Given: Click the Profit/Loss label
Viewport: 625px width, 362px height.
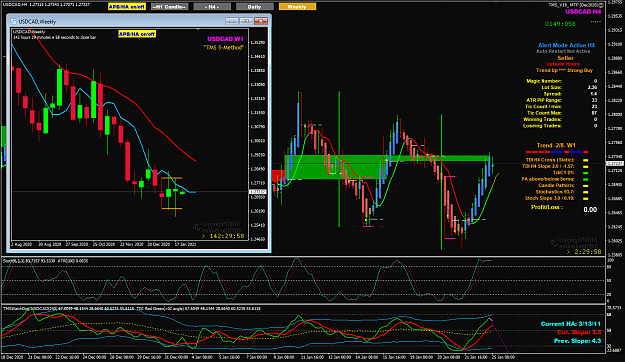Looking at the screenshot, I should (547, 207).
